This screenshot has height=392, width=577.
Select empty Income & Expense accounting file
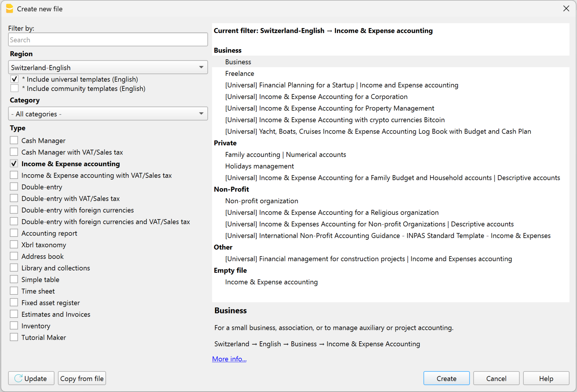(x=271, y=282)
